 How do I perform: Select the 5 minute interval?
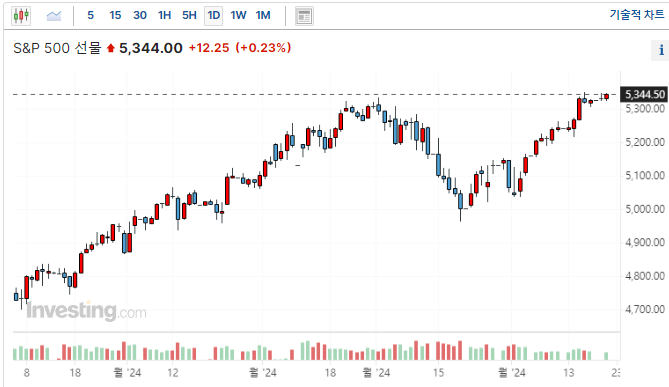[x=90, y=15]
